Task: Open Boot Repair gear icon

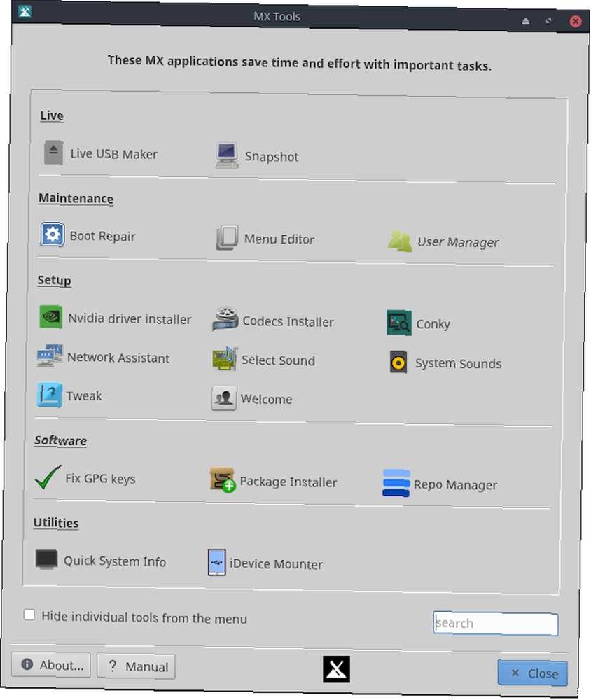Action: coord(52,234)
